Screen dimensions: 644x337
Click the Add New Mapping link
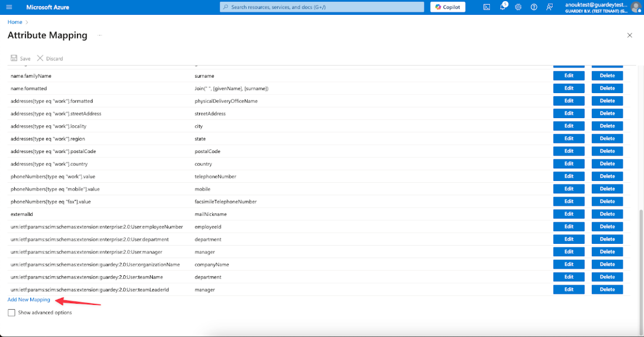click(29, 300)
